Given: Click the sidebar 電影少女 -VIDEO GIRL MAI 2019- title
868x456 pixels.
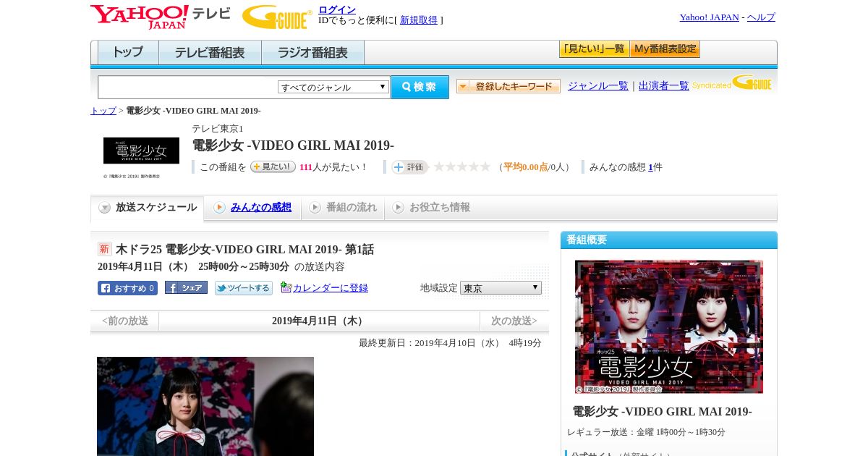Looking at the screenshot, I should (663, 412).
